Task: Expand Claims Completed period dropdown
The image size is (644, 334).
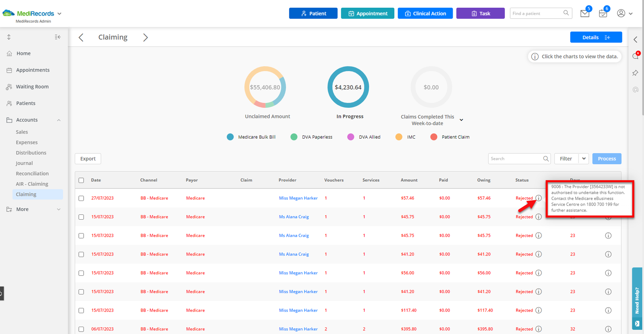Action: coord(461,120)
